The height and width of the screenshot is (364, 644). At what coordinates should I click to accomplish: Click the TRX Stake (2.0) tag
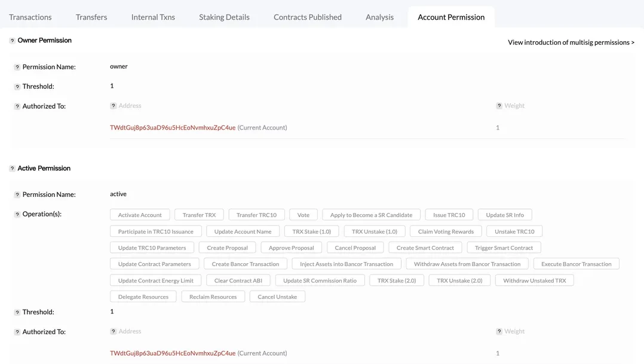[x=397, y=280]
